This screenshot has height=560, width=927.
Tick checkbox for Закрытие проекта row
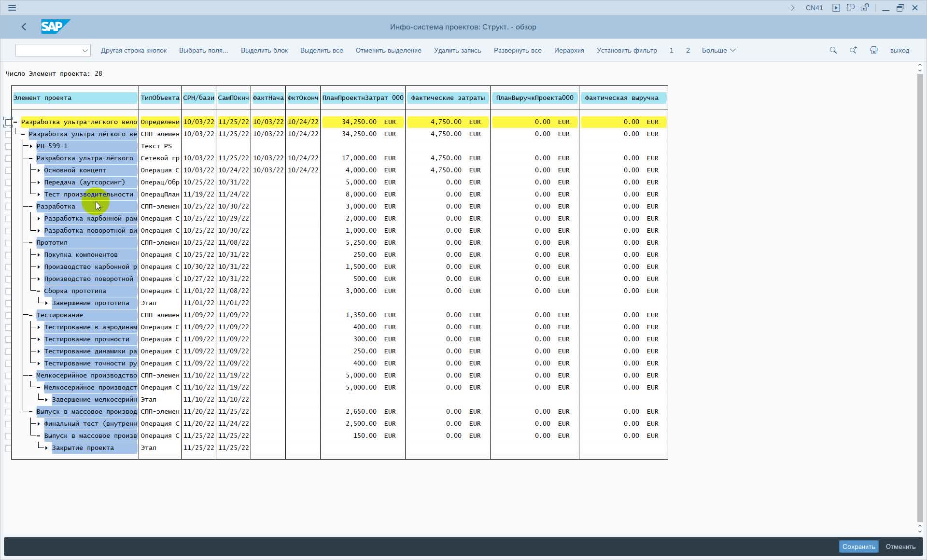coord(8,448)
